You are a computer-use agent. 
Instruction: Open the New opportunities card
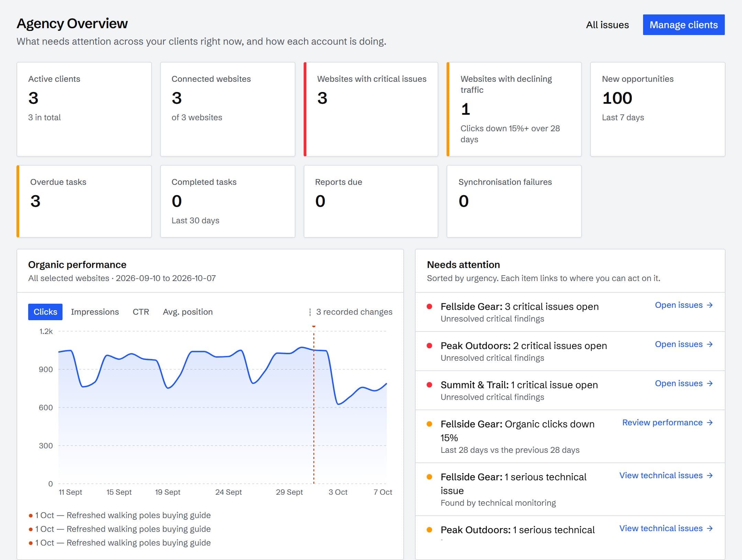click(x=658, y=109)
